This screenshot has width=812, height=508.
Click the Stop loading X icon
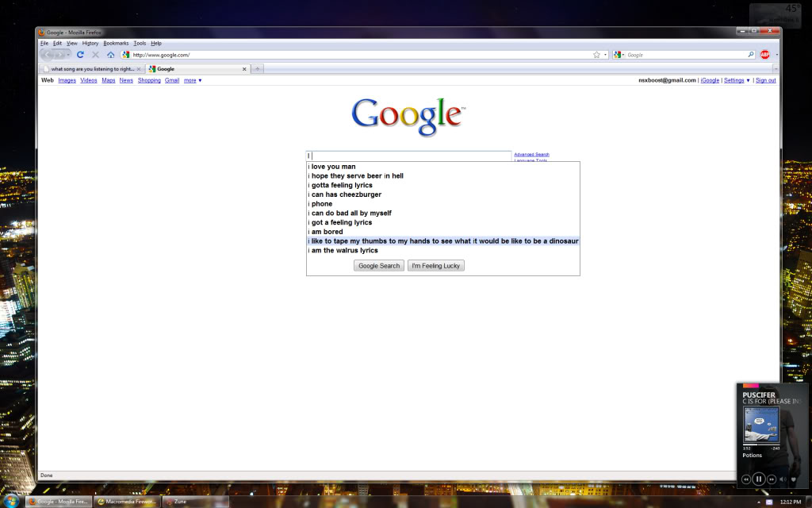pos(95,55)
